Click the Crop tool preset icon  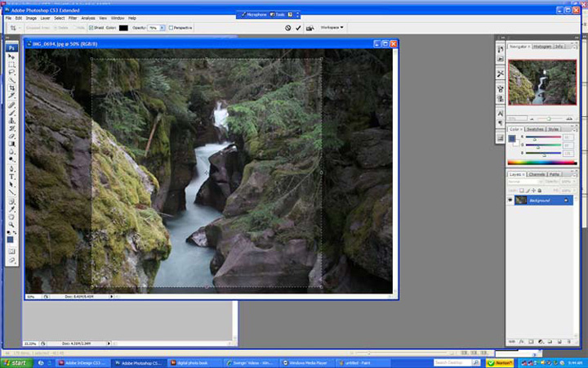tap(14, 28)
